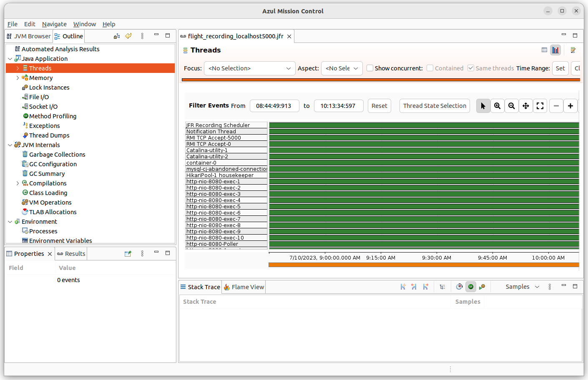Screen dimensions: 588x380
Task: Toggle the Same threads checkbox
Action: point(471,68)
